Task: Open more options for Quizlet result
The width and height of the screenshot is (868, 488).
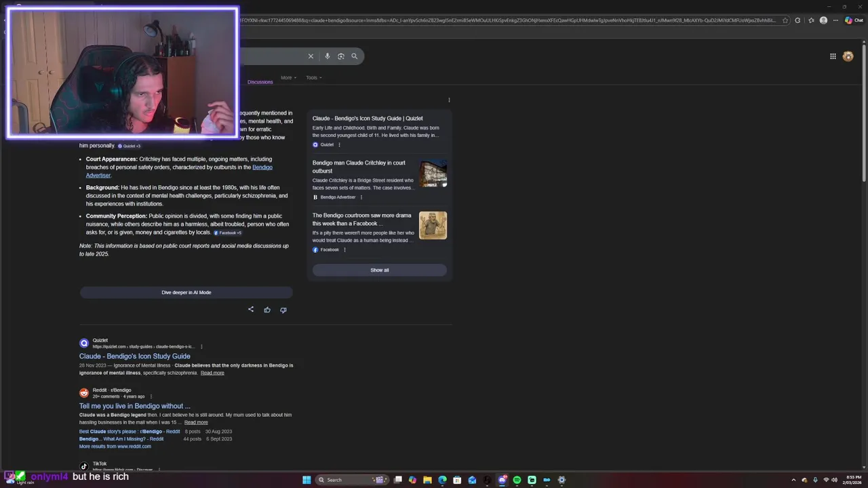Action: click(201, 346)
